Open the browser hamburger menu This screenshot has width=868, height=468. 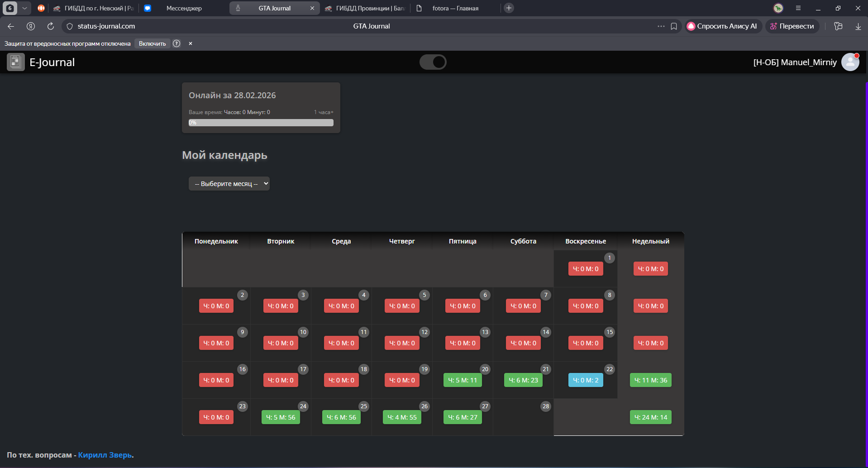pos(798,8)
